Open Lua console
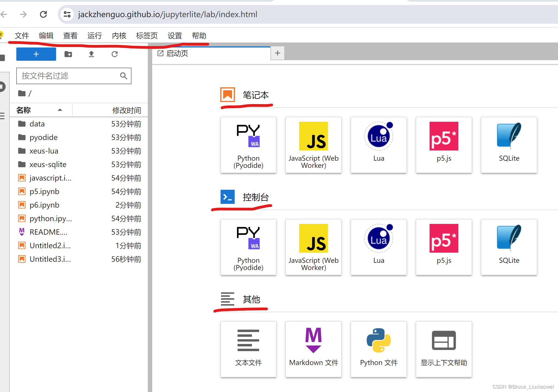 click(x=379, y=247)
